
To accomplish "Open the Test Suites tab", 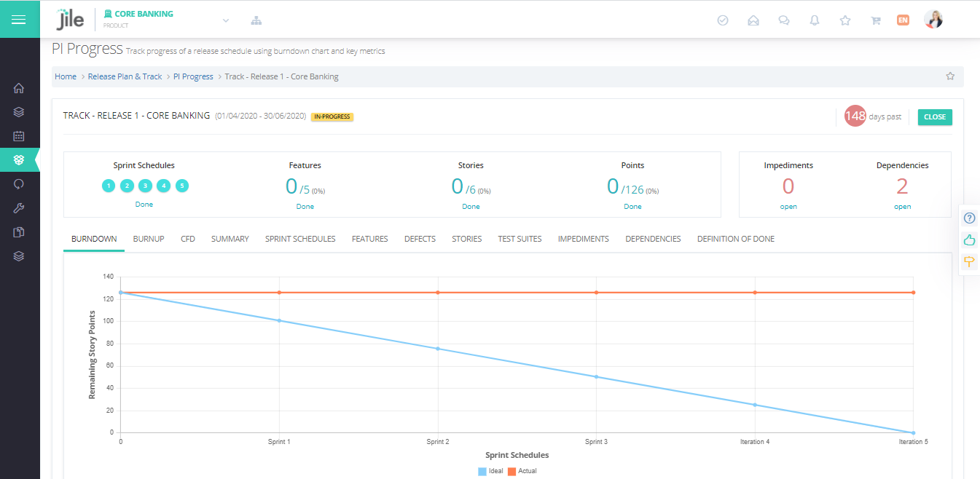I will tap(520, 239).
